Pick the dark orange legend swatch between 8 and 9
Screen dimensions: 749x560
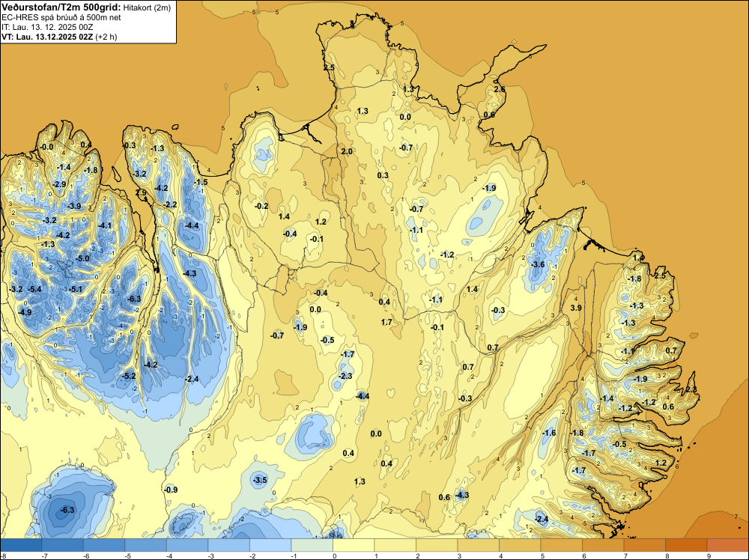coord(686,545)
